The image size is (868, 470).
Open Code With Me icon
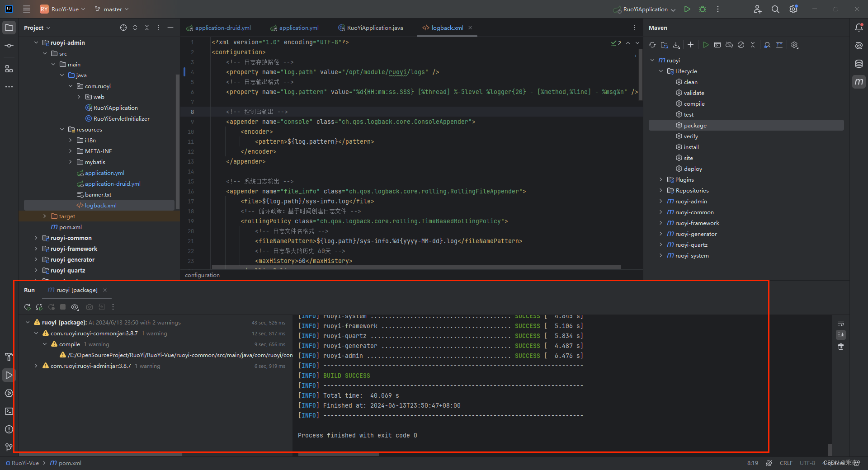click(x=758, y=9)
